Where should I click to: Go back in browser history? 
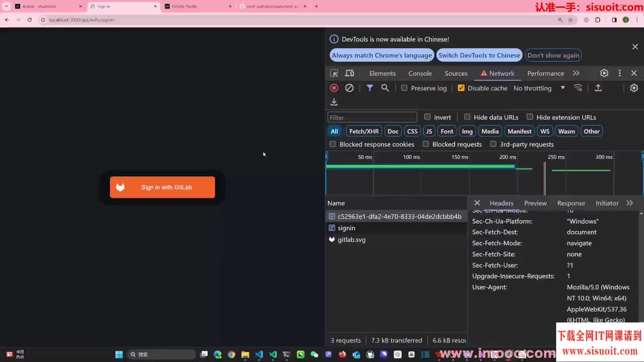click(7, 20)
